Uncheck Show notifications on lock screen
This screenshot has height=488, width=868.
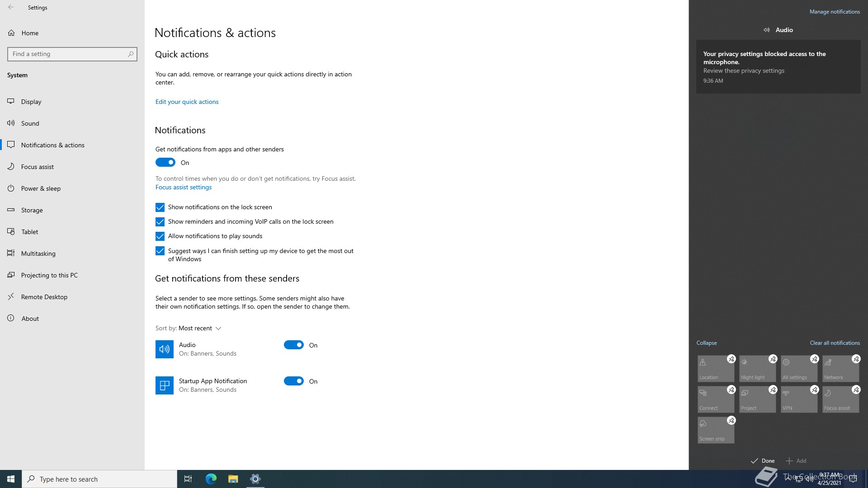(x=160, y=207)
